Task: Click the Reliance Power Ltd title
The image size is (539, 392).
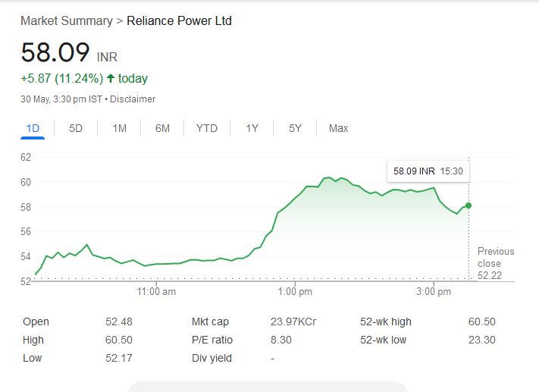Action: click(x=179, y=20)
